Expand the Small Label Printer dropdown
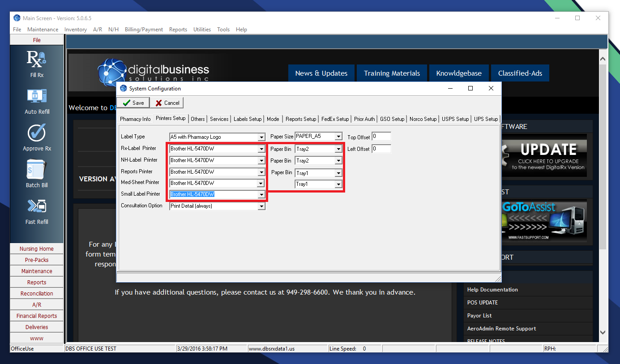The width and height of the screenshot is (620, 364). [x=261, y=195]
